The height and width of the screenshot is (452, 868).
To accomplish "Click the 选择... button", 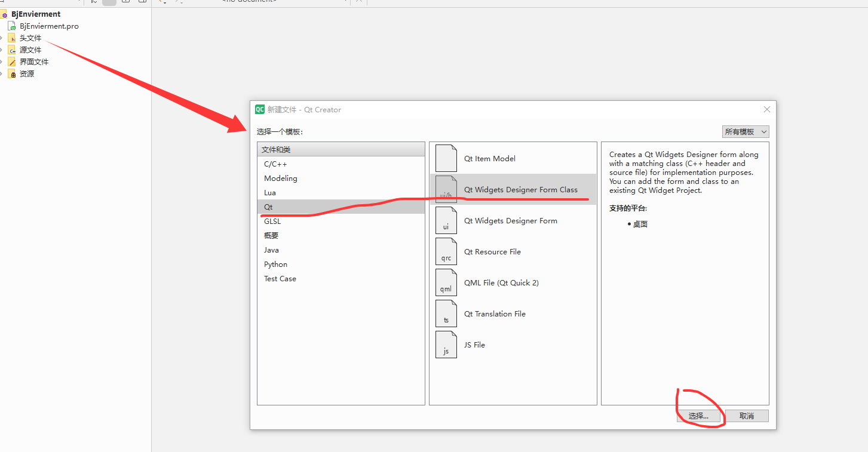I will coord(698,416).
